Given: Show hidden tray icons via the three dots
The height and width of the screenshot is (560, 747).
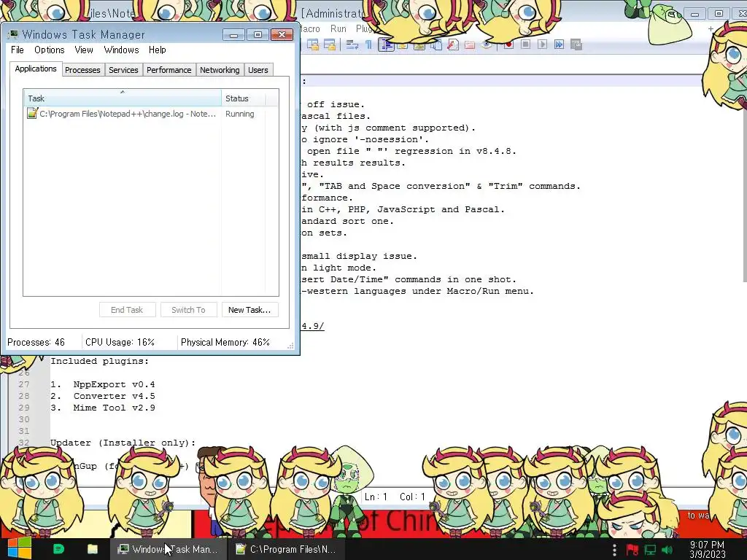Looking at the screenshot, I should coord(614,550).
